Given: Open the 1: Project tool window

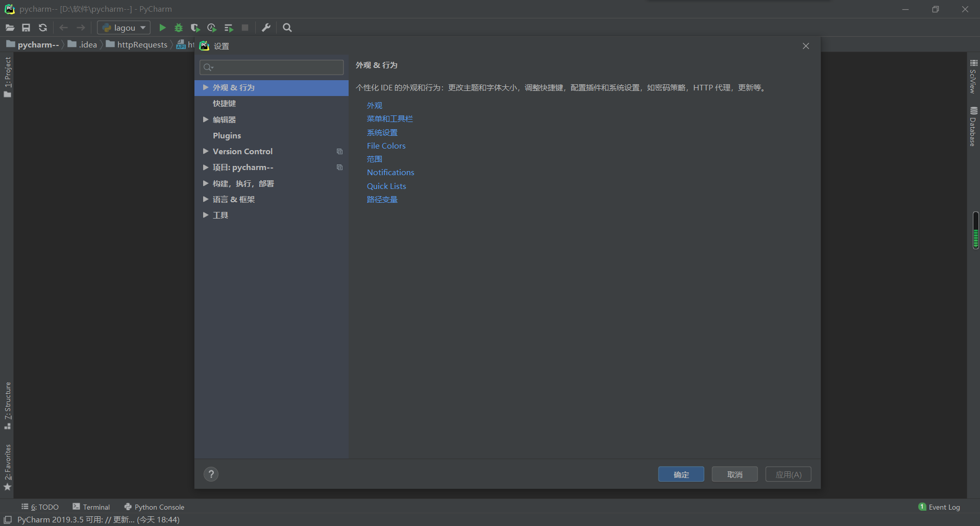Looking at the screenshot, I should point(8,77).
